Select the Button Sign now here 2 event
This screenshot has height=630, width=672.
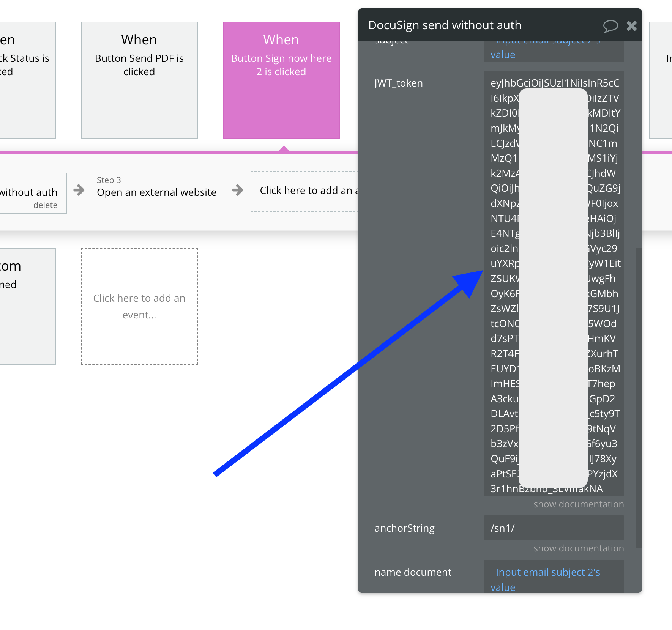[281, 80]
